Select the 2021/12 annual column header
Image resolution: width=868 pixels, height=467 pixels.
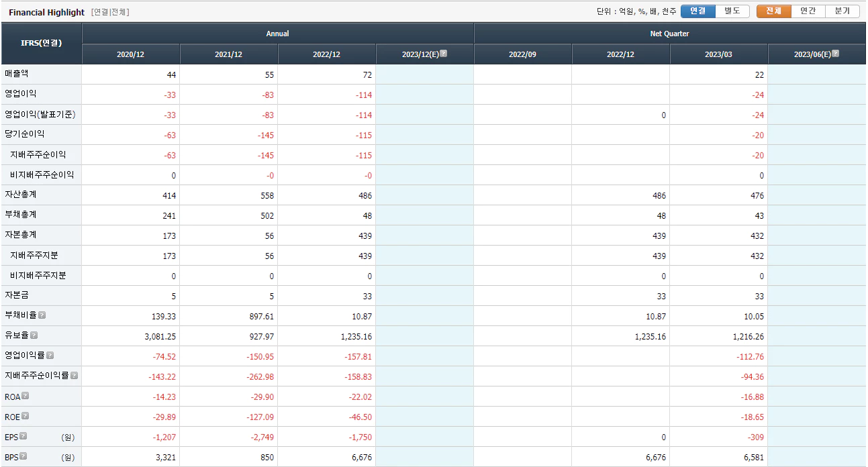[229, 54]
